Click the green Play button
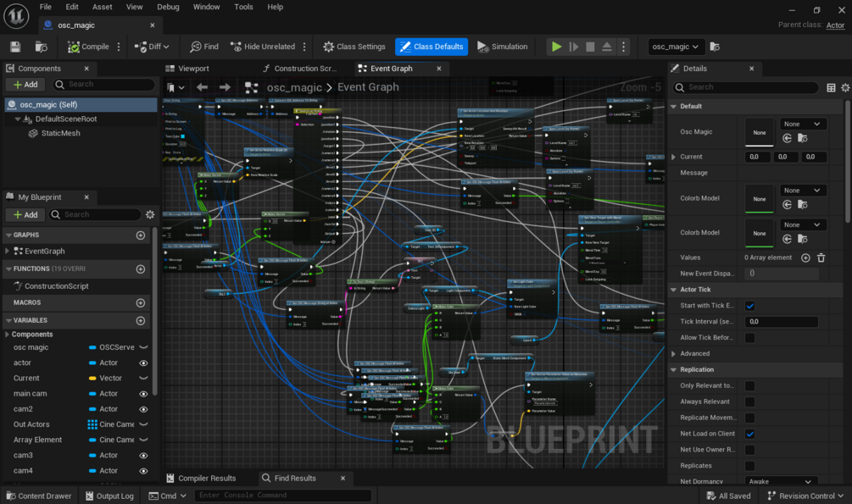Viewport: 852px width, 504px height. (x=556, y=47)
